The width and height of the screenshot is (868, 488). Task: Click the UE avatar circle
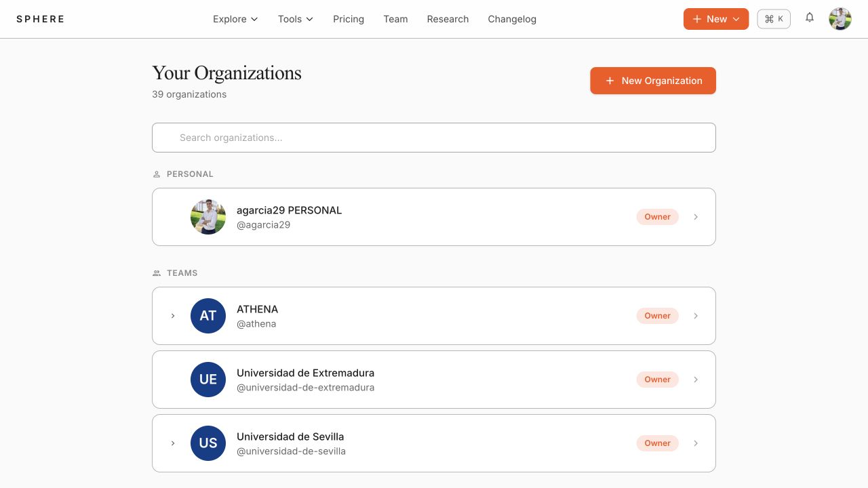click(208, 380)
